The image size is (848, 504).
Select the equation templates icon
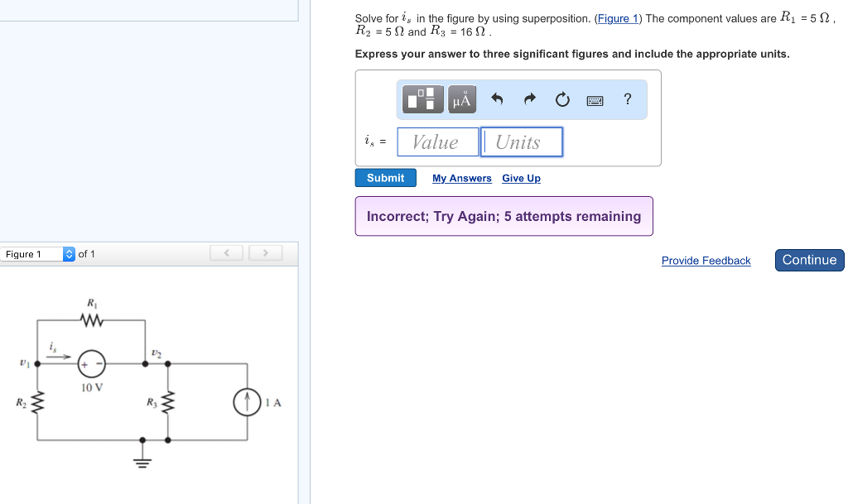pos(422,99)
